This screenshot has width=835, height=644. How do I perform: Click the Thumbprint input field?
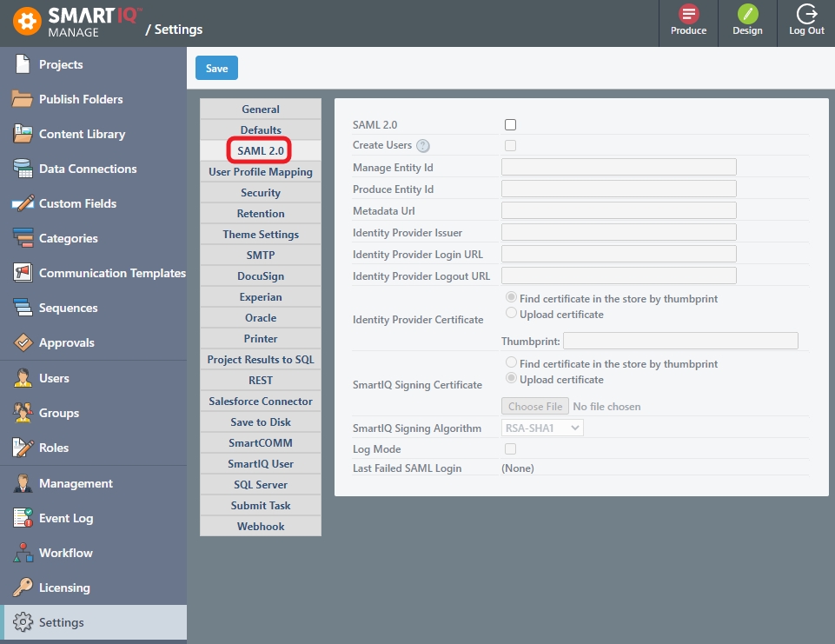coord(680,341)
